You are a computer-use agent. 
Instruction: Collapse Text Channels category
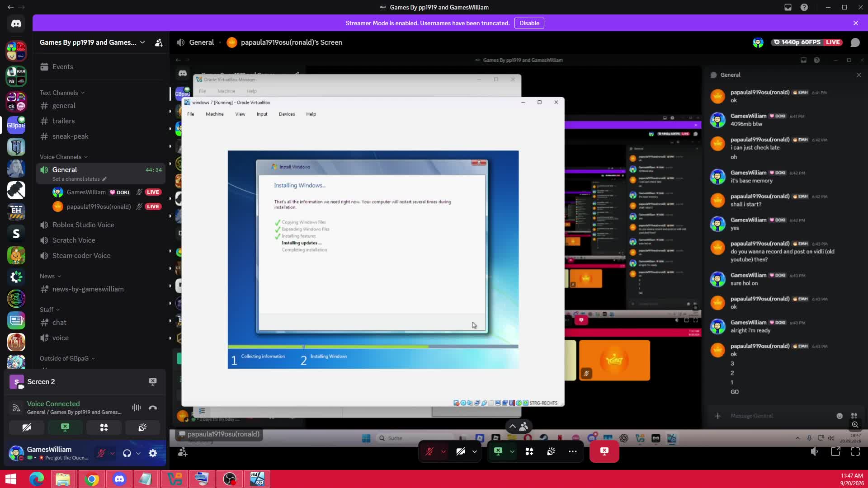click(62, 93)
